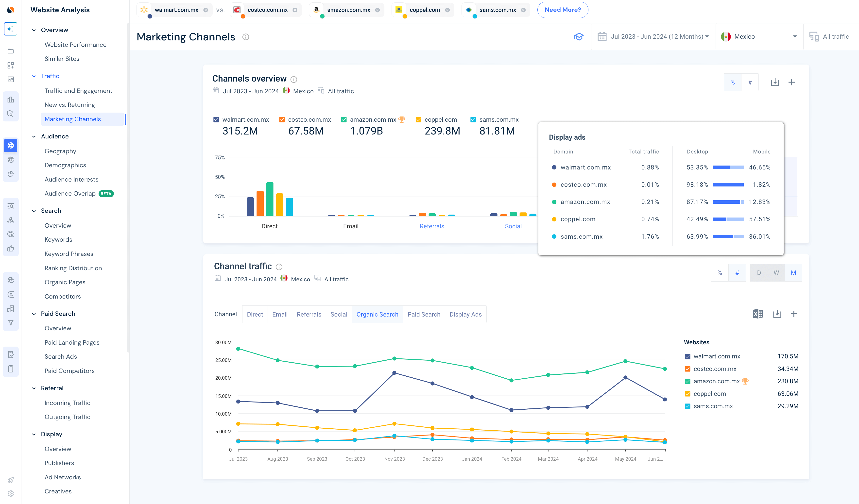This screenshot has width=859, height=504.
Task: Switch to the Direct channel tab
Action: (255, 314)
